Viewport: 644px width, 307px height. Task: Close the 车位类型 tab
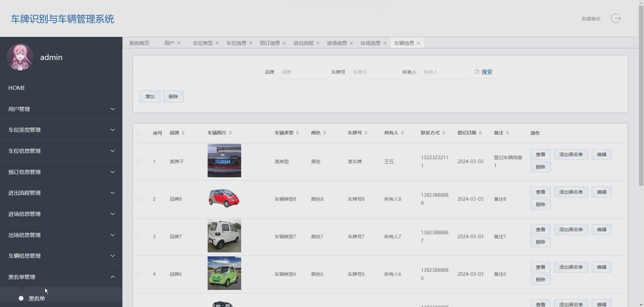point(217,43)
